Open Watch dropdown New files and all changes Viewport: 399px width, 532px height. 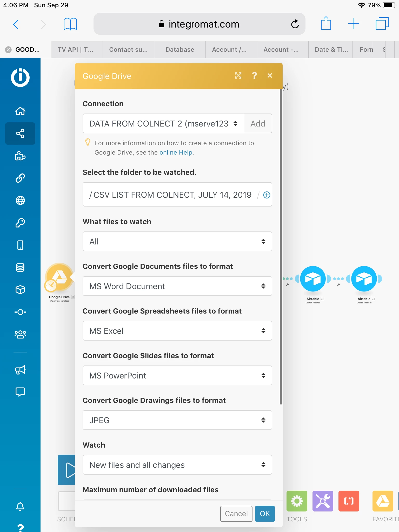click(x=177, y=465)
